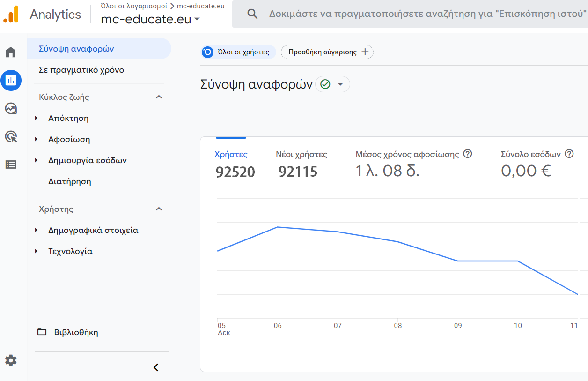Open the green checkmark dropdown by Σύνοψη αναφορών

tap(332, 84)
